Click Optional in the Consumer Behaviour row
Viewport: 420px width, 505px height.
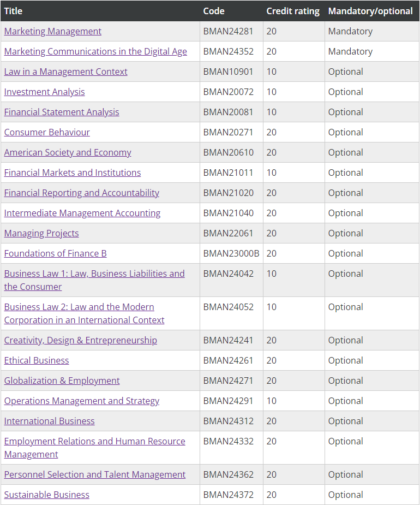tap(345, 132)
